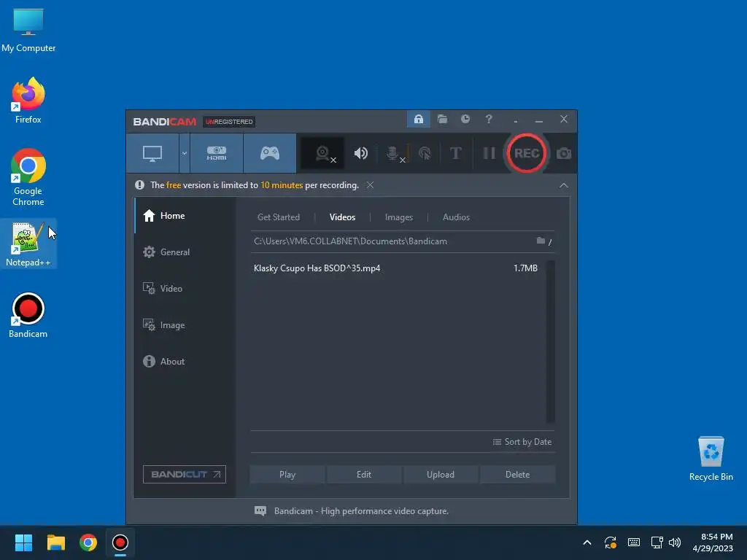
Task: Select Klasky Csupo Has BSOD^35.mp4 file
Action: pyautogui.click(x=317, y=268)
